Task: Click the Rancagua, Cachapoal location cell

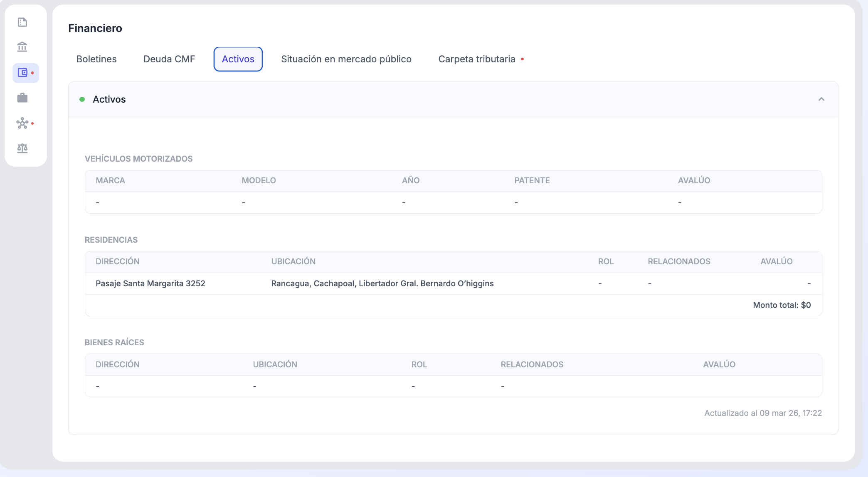Action: 382,283
